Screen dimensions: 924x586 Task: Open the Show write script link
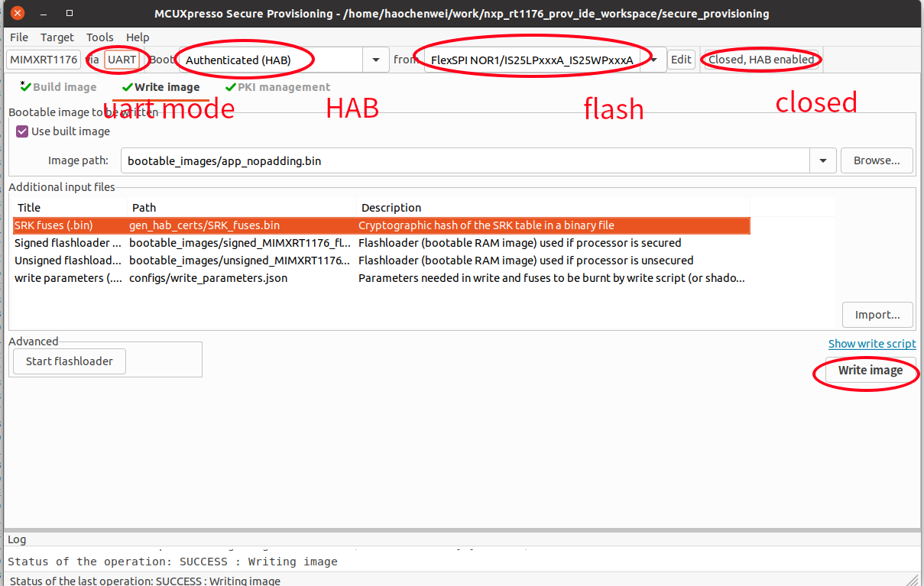coord(872,344)
